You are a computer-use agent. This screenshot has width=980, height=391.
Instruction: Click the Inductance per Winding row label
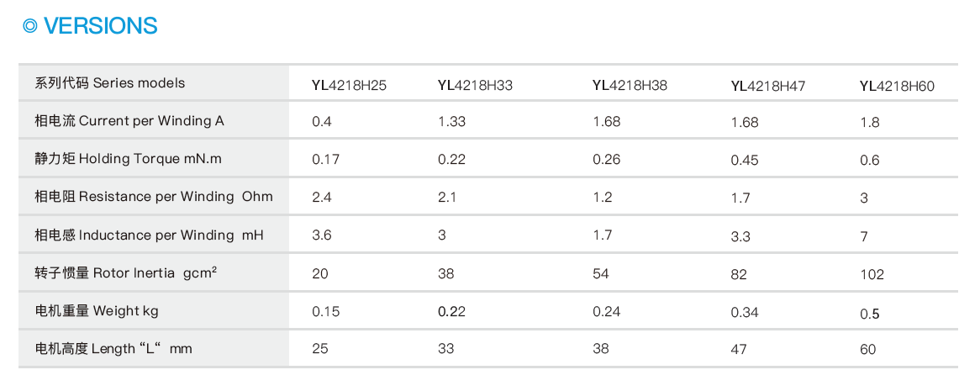[149, 235]
